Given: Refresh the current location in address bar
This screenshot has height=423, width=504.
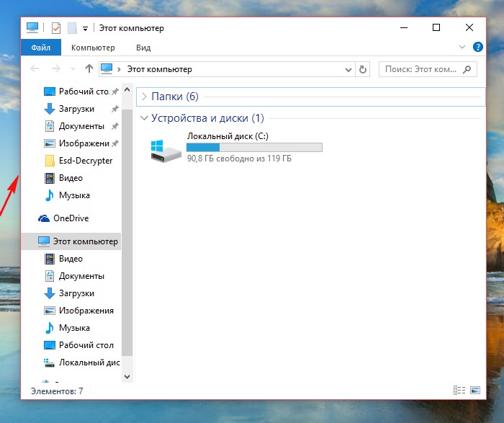Looking at the screenshot, I should click(x=363, y=69).
